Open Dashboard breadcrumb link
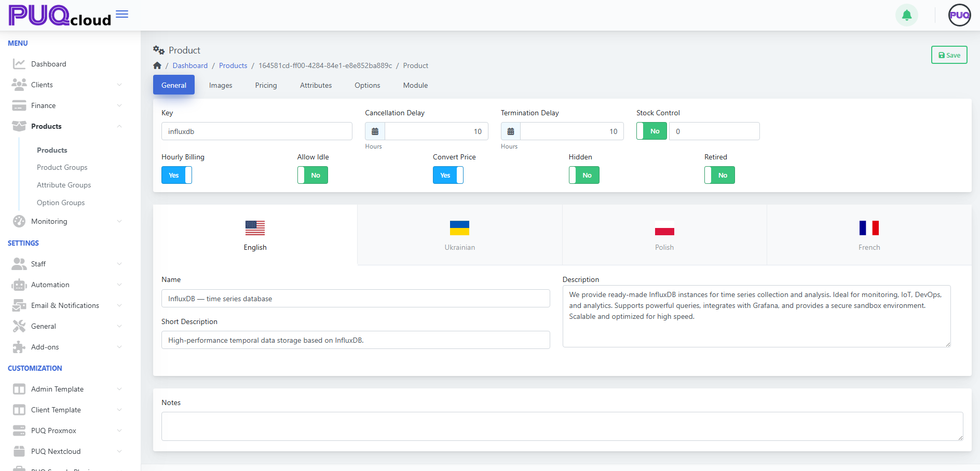 (x=190, y=65)
